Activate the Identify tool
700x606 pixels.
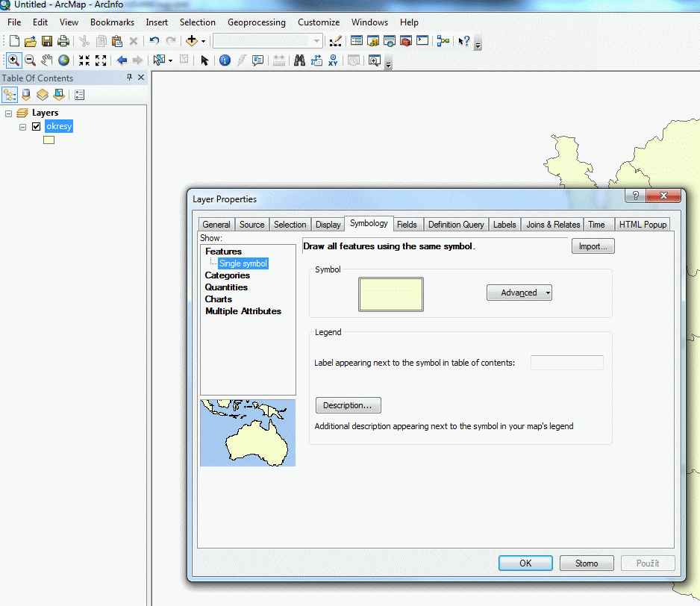point(225,60)
